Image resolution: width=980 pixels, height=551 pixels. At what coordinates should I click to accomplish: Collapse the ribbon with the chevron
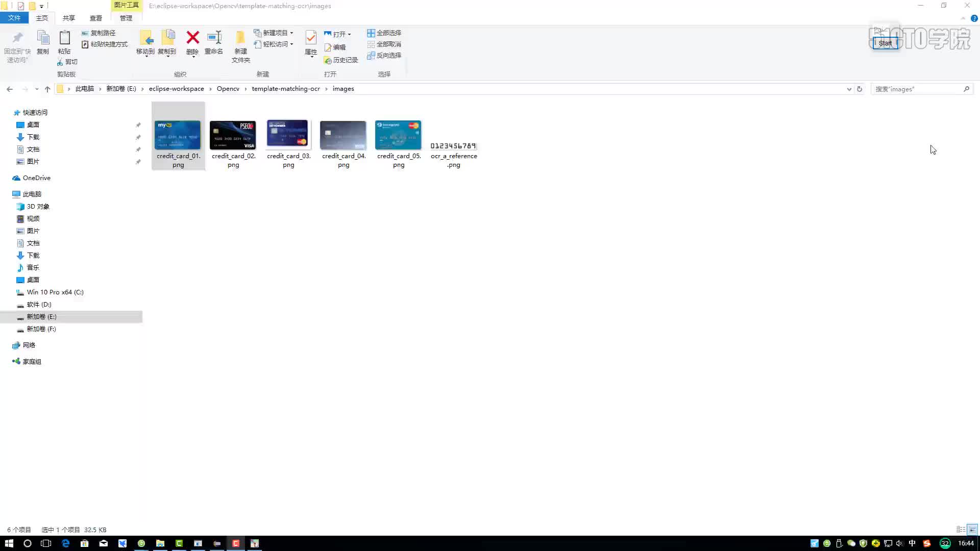[x=963, y=18]
